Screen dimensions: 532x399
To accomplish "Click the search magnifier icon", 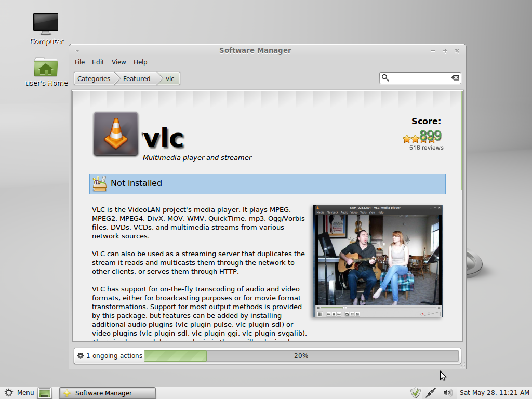I will (x=385, y=78).
